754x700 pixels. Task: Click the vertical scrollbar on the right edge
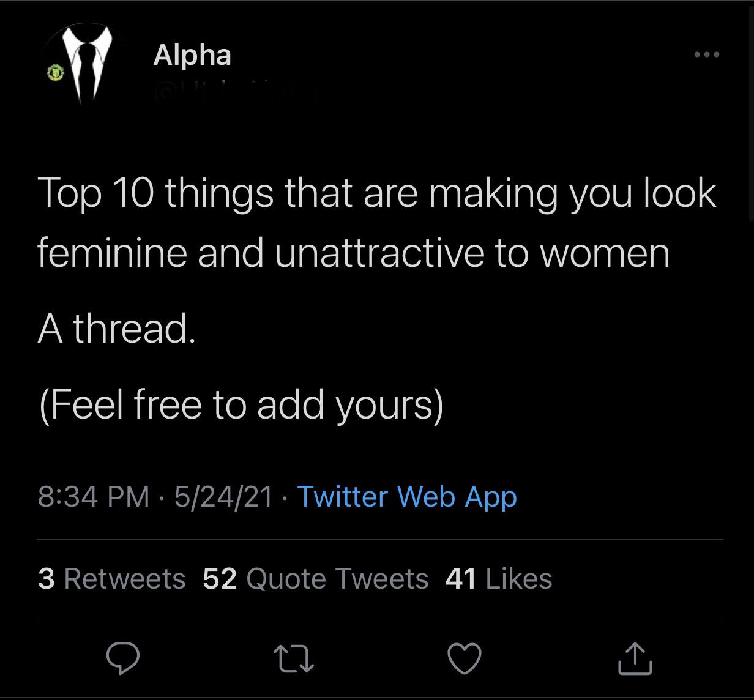point(752,110)
